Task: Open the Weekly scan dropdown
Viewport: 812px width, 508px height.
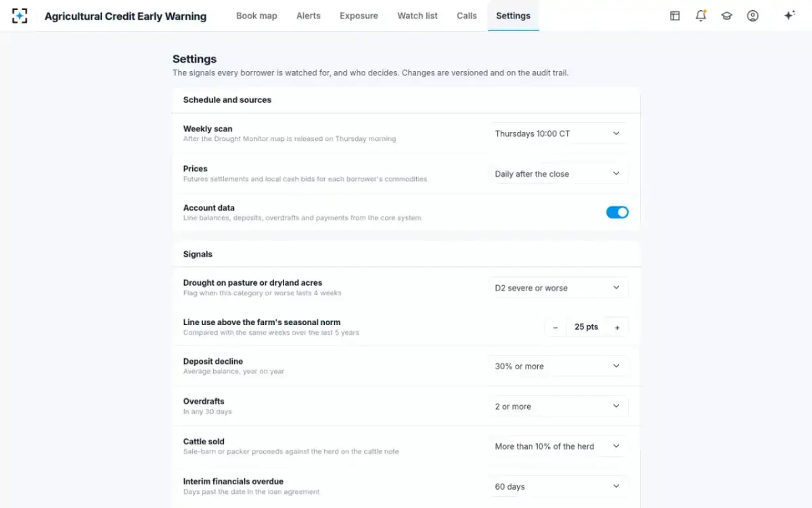Action: [x=558, y=133]
